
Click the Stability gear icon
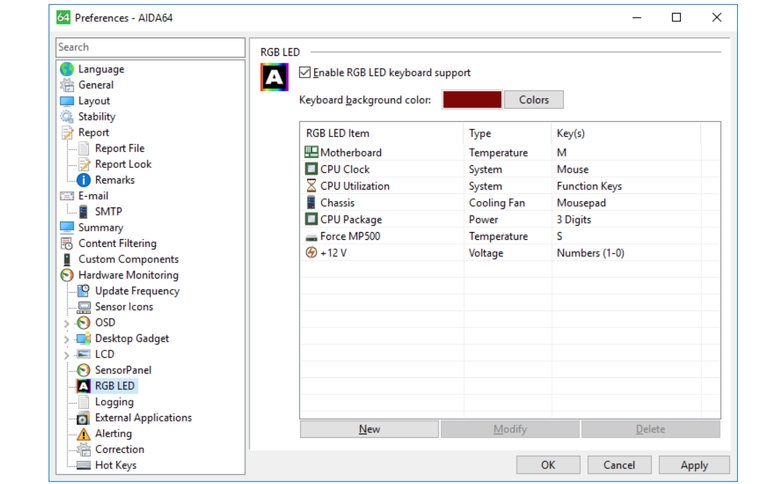tap(67, 117)
